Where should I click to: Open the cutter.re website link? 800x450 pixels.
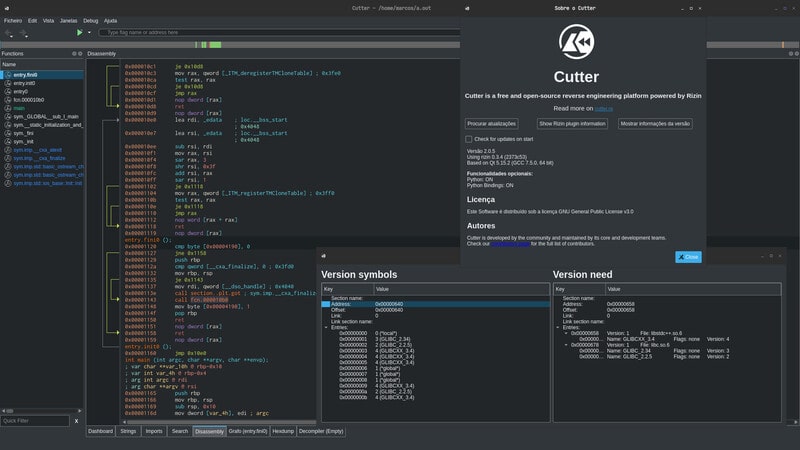click(x=604, y=109)
